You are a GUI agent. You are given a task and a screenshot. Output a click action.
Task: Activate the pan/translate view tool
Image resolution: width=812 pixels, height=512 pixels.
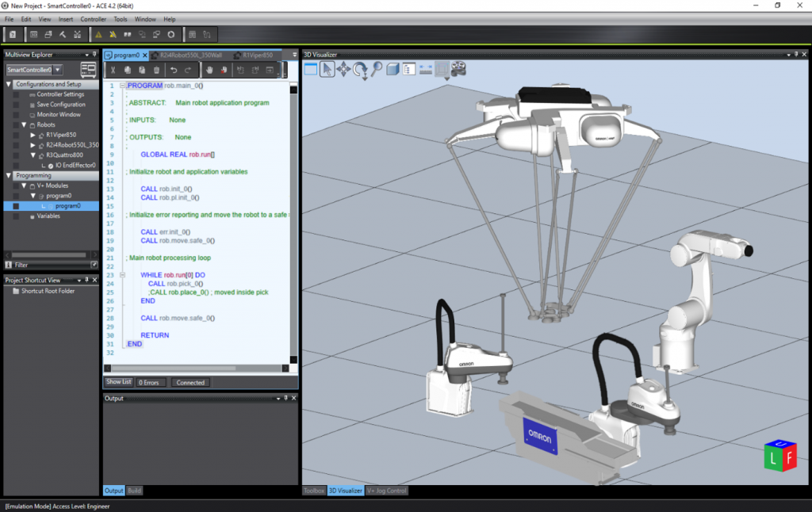click(343, 70)
